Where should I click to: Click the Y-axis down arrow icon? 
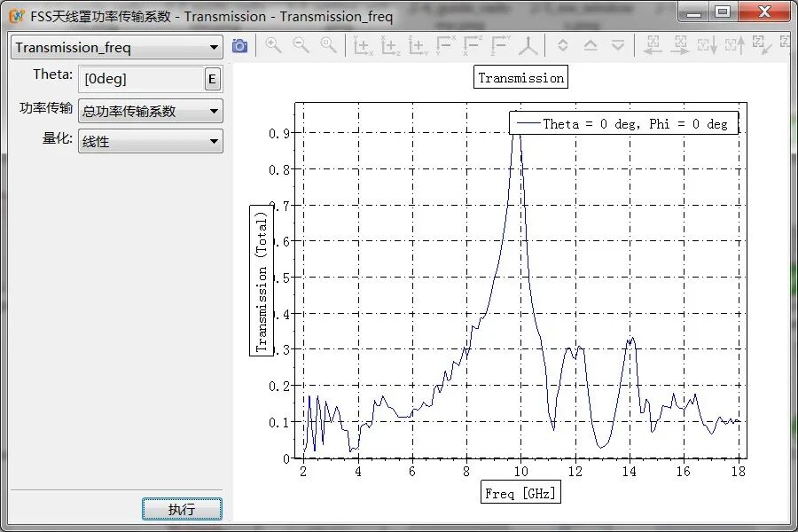pos(708,45)
